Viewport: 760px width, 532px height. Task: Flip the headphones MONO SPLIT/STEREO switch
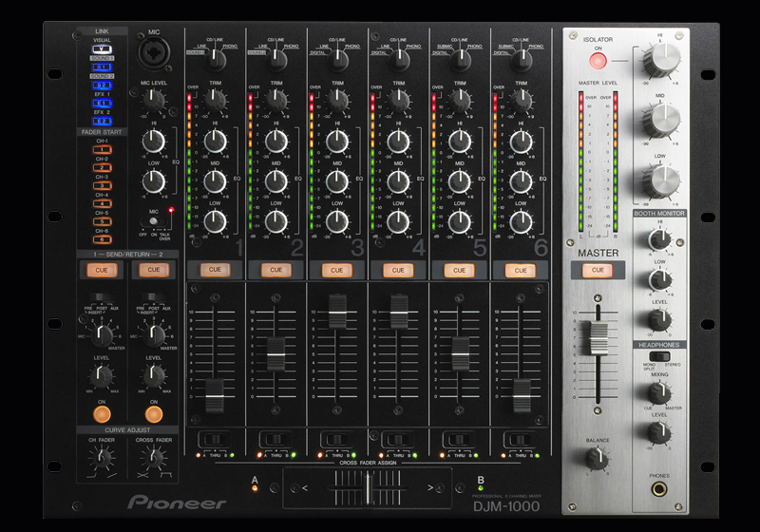point(659,356)
